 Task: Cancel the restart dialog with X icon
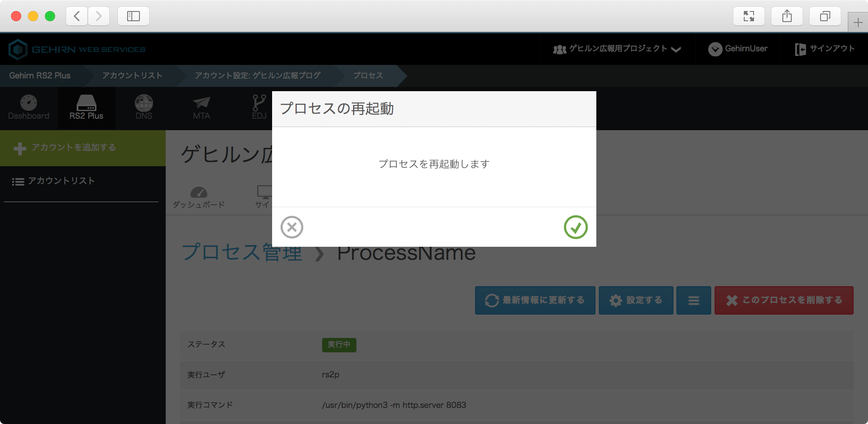(x=292, y=227)
